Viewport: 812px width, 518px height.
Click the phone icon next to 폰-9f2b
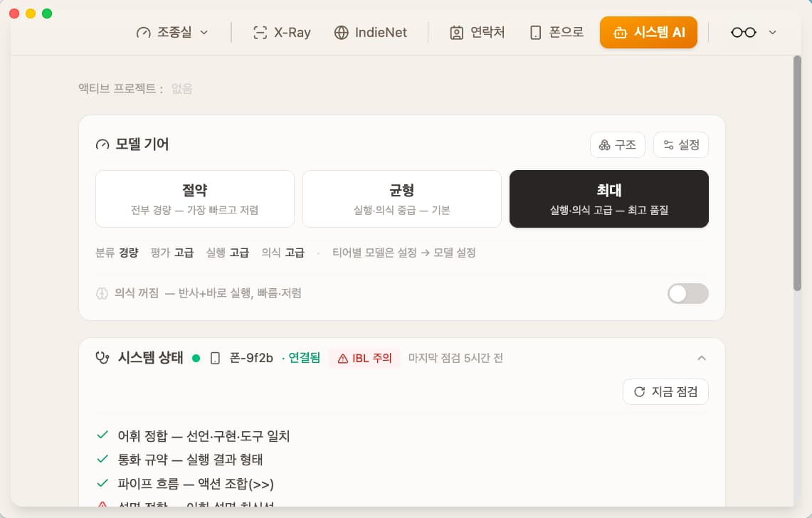(x=216, y=358)
